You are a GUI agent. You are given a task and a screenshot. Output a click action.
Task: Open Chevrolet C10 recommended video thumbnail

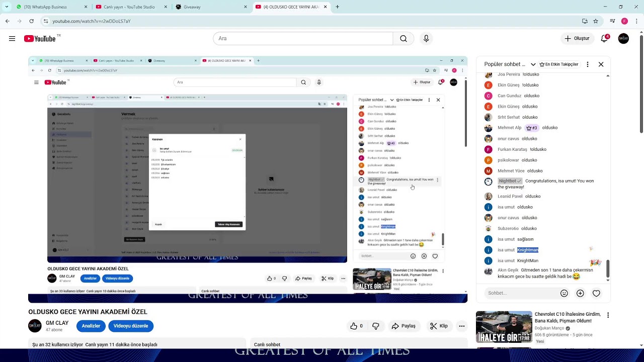504,327
